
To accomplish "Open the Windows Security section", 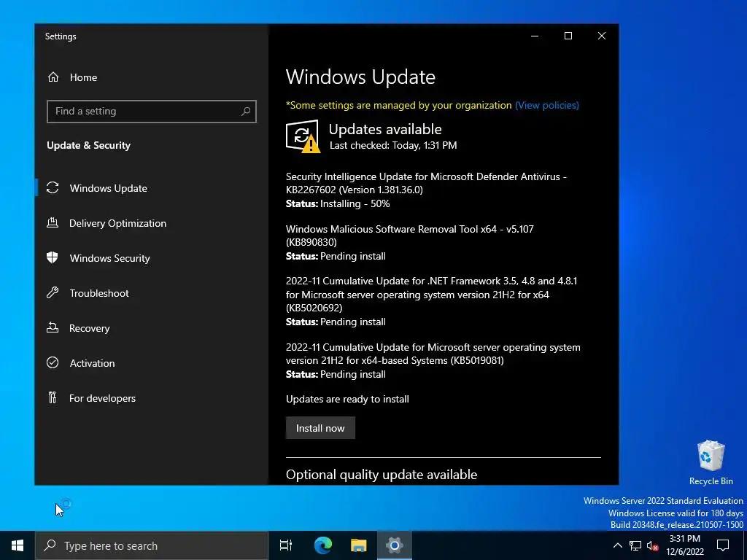I will (152, 258).
